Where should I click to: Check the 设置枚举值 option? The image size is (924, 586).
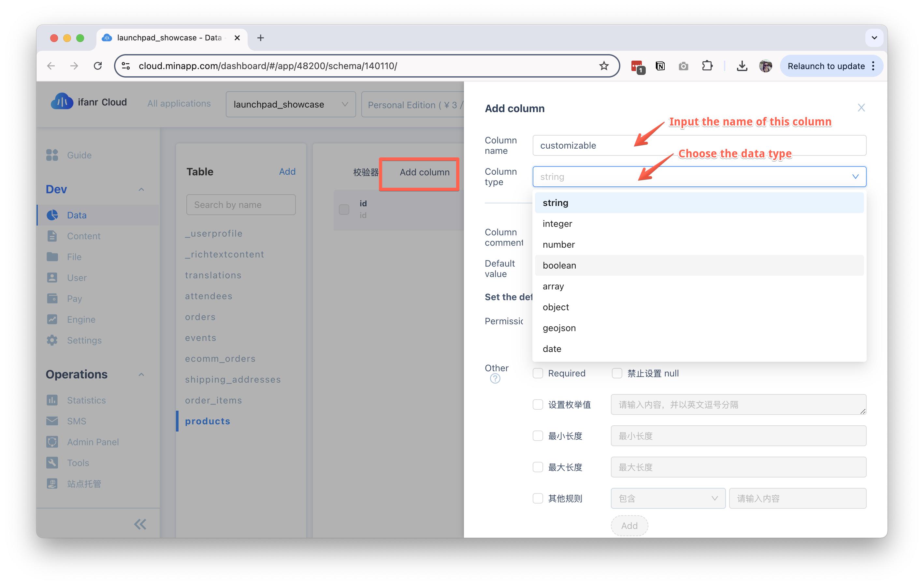click(538, 404)
